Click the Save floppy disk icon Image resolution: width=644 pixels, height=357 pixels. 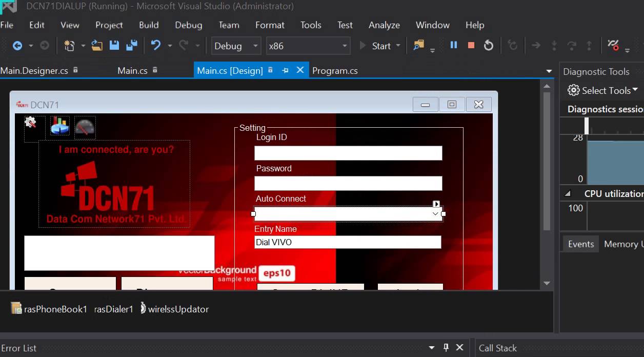114,46
